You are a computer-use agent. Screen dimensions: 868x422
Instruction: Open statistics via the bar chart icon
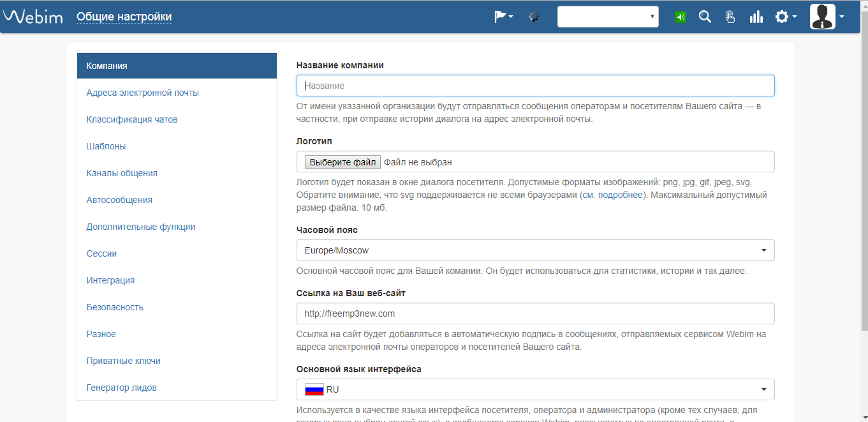pyautogui.click(x=756, y=17)
